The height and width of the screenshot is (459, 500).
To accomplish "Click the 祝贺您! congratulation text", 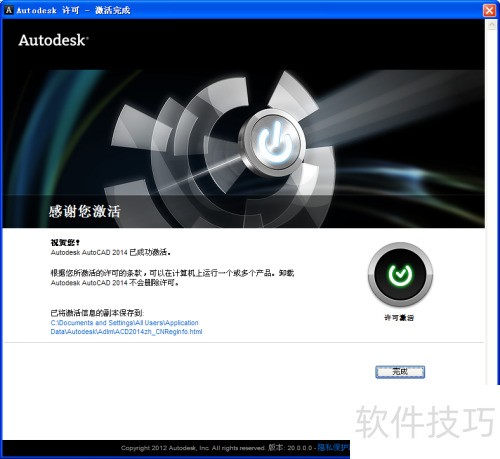I will [65, 242].
